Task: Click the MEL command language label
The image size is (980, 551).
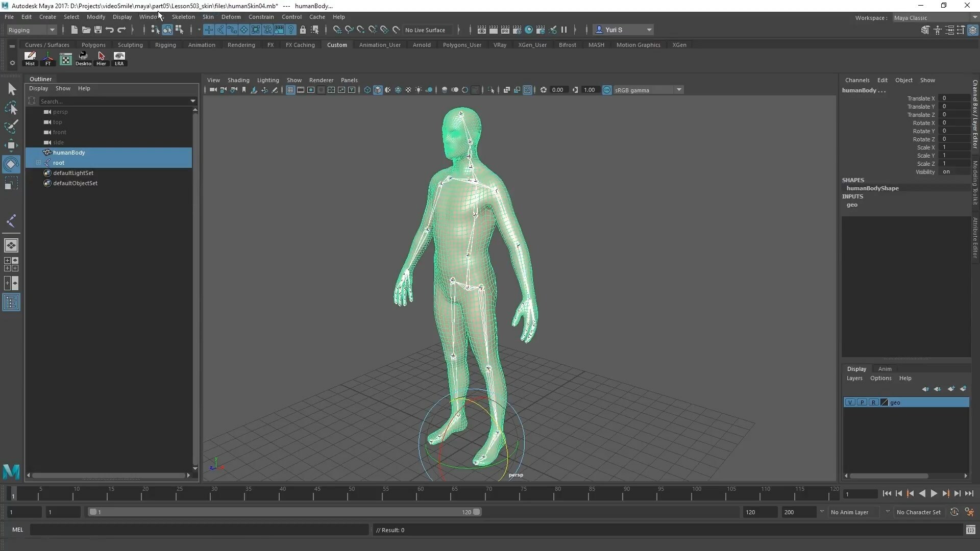Action: (18, 530)
